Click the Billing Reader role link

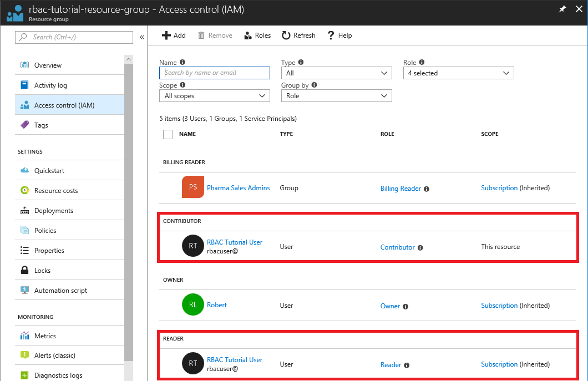point(401,188)
